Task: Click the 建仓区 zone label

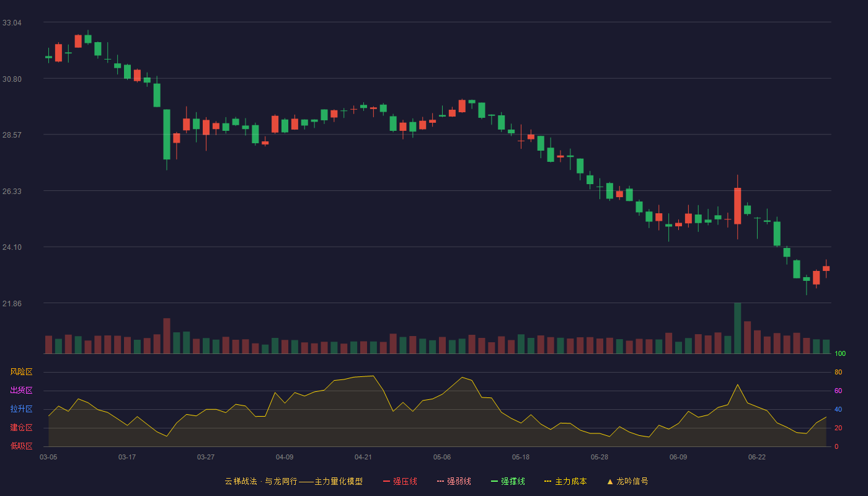Action: (21, 428)
